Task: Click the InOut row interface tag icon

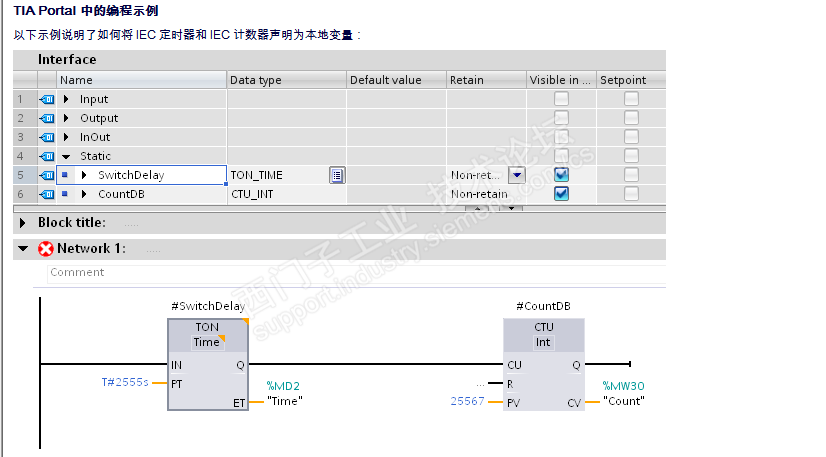Action: point(47,137)
